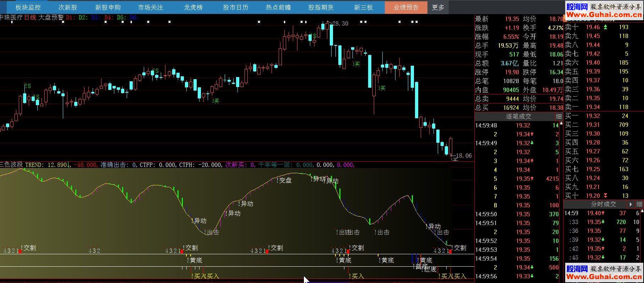Click the red down arrows at 买十
Viewport: 644px width, 283px height.
coord(605,196)
